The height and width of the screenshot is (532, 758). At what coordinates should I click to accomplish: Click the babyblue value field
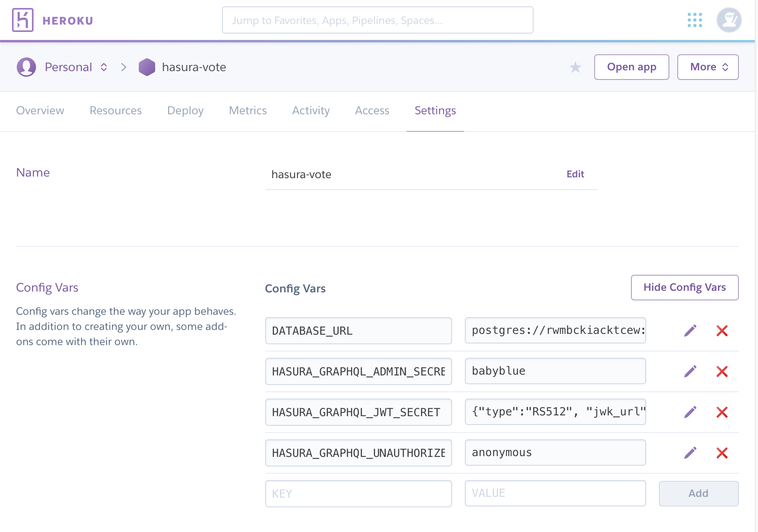[555, 371]
